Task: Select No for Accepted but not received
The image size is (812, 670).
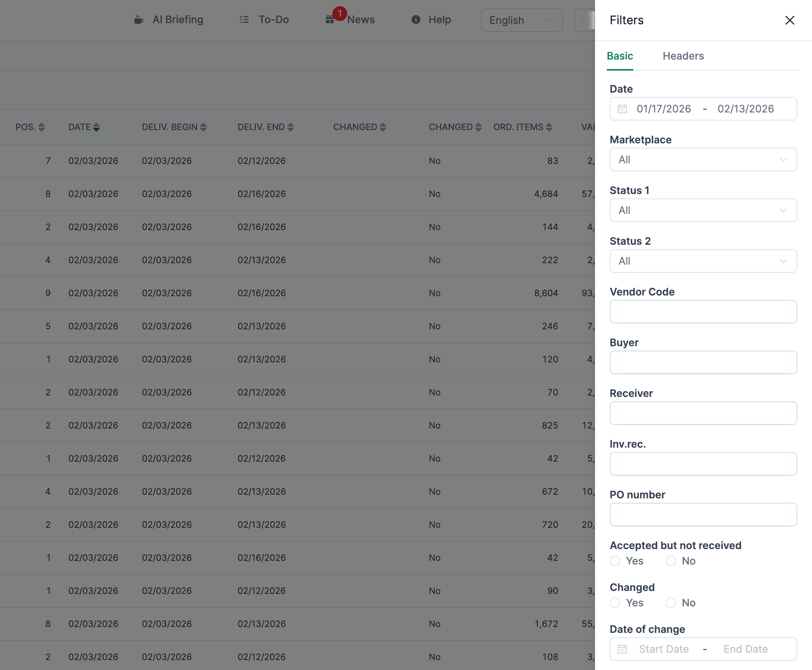Action: tap(670, 561)
